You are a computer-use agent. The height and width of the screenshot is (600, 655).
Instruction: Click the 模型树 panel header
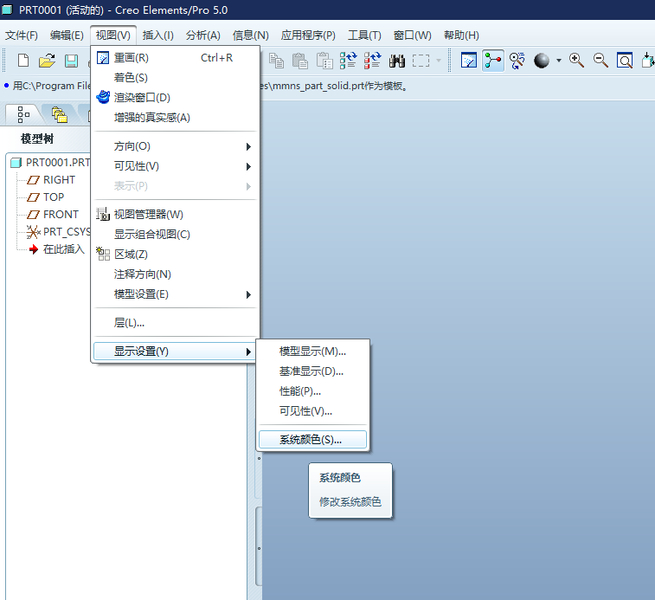pos(38,139)
